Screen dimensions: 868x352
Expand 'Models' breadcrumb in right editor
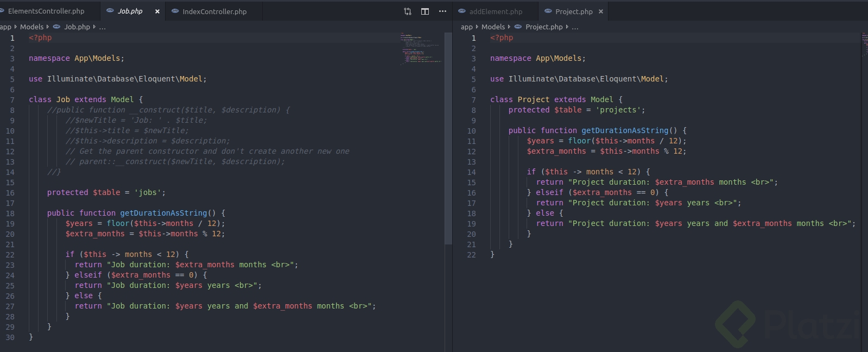(493, 27)
